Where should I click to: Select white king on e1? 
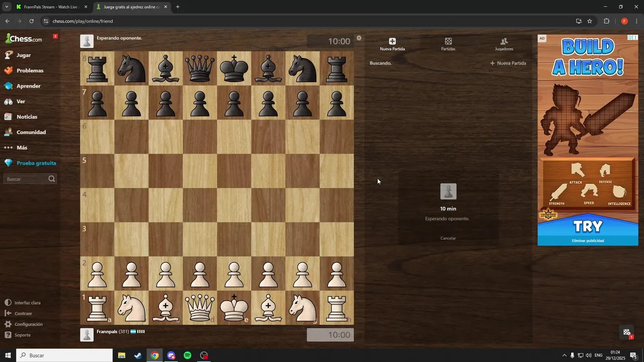(234, 308)
